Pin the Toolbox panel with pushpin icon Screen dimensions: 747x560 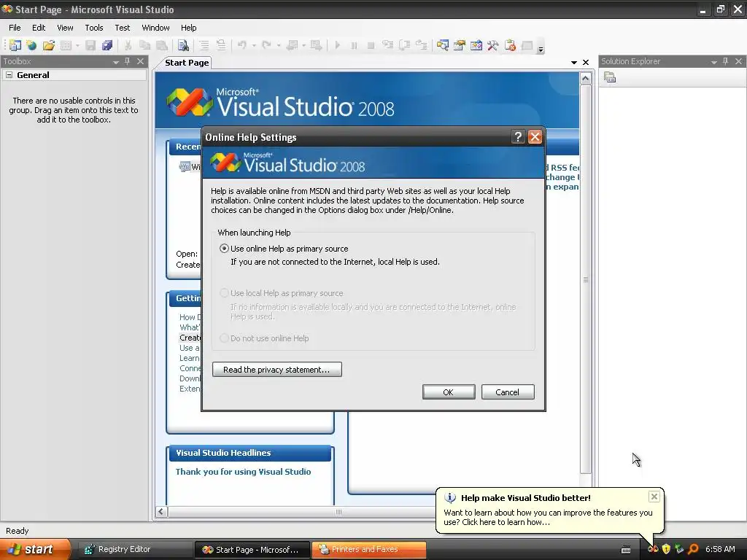coord(127,61)
